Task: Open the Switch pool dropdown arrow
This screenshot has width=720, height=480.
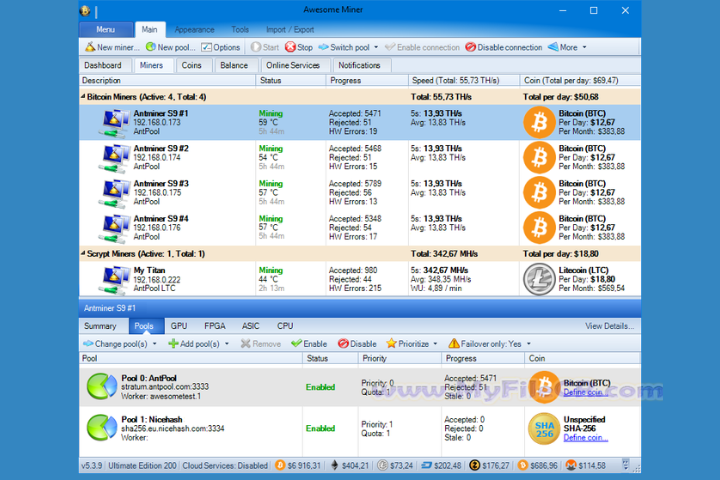Action: coord(376,47)
